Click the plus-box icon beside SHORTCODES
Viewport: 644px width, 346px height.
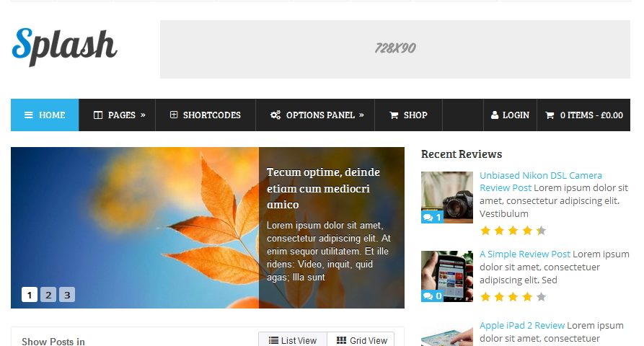coord(174,115)
